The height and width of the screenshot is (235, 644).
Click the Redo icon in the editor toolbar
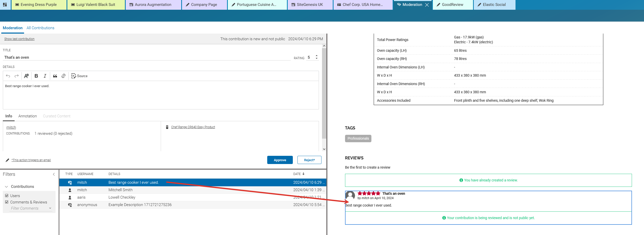coord(16,76)
